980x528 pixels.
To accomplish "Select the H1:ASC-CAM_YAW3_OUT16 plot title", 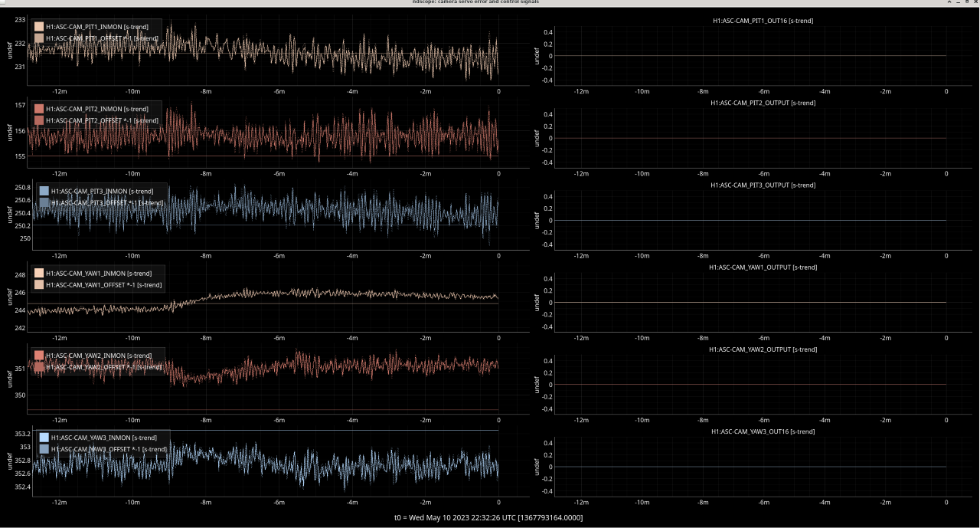I will click(x=762, y=432).
